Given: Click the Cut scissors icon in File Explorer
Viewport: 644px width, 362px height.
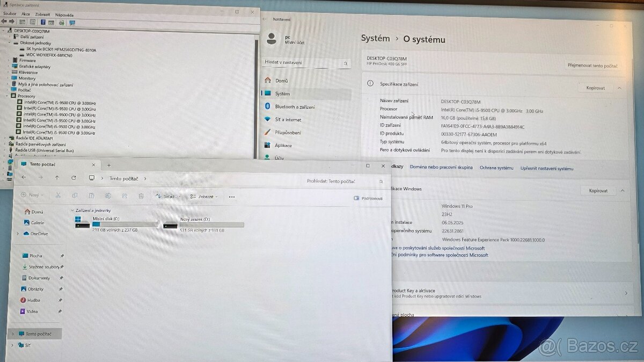Looking at the screenshot, I should pyautogui.click(x=58, y=196).
